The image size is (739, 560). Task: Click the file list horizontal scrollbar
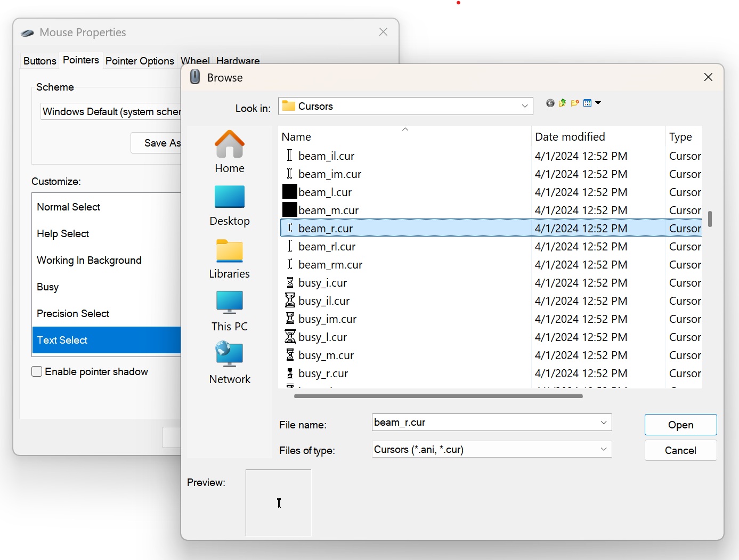438,396
